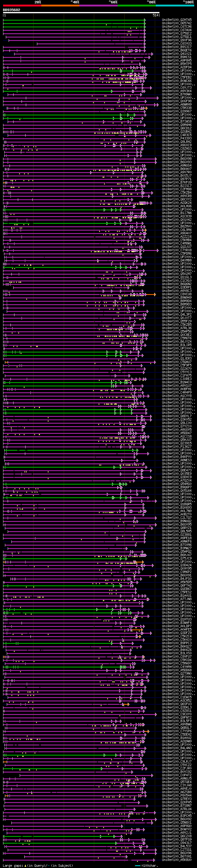Select hit UniRef100_Q6CD12

coord(177,128)
